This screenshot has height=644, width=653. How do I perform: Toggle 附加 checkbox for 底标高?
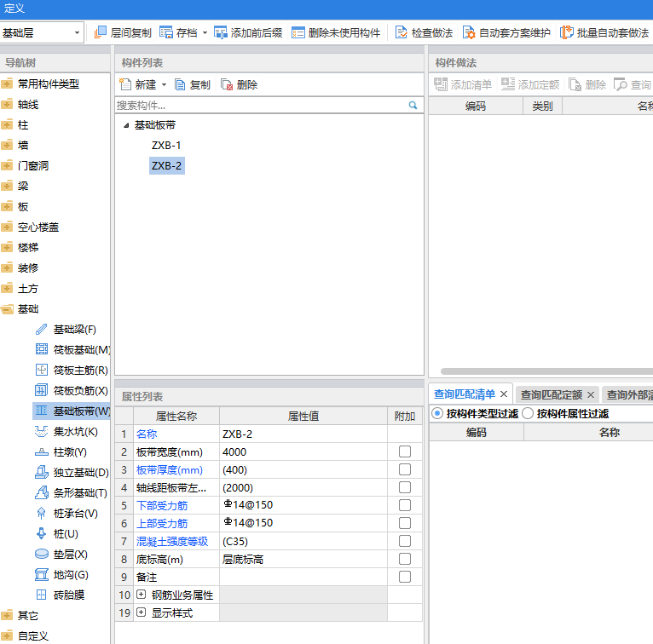click(405, 559)
